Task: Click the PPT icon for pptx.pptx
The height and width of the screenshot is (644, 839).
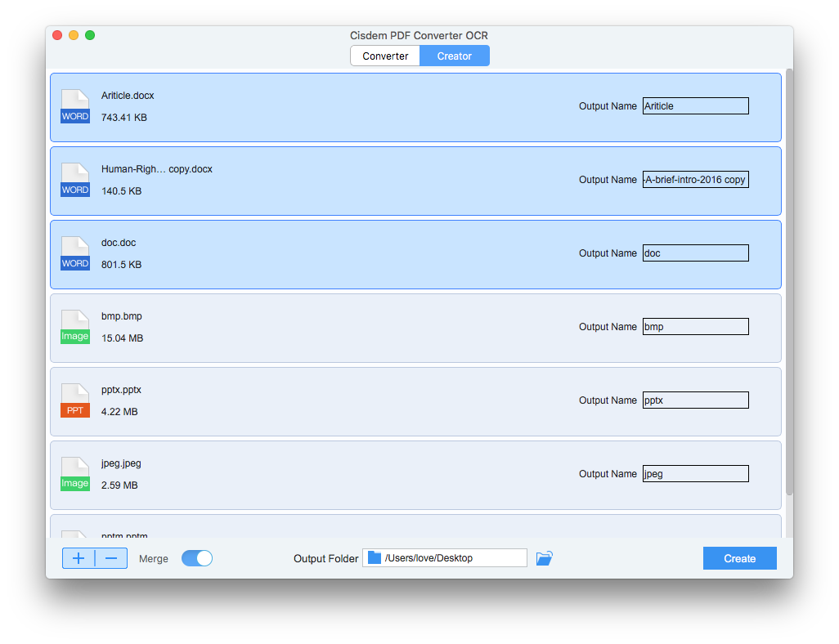Action: (75, 400)
